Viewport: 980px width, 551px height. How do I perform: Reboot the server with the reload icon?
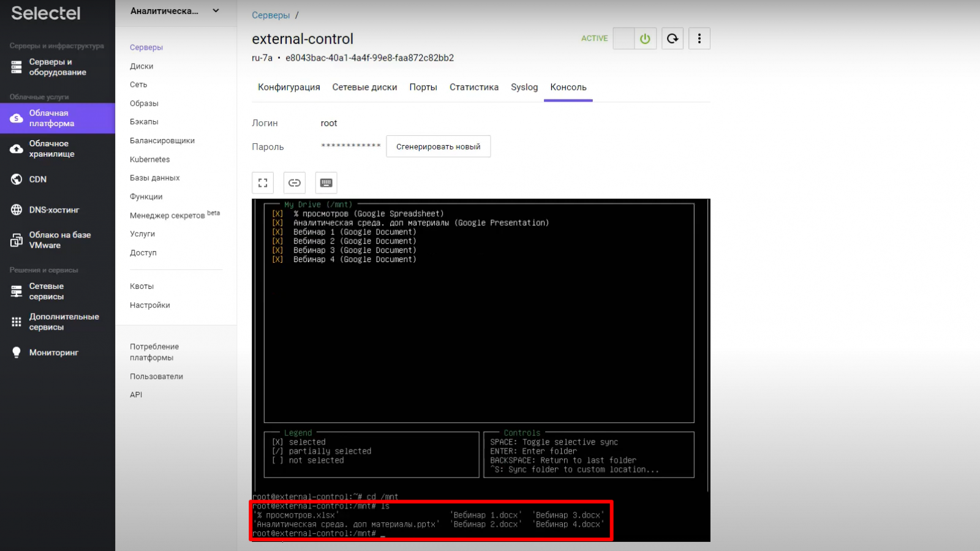(x=673, y=39)
